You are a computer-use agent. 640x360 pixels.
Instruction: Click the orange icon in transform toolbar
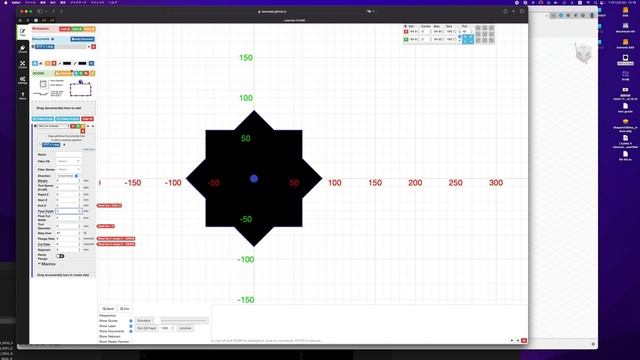tap(47, 63)
